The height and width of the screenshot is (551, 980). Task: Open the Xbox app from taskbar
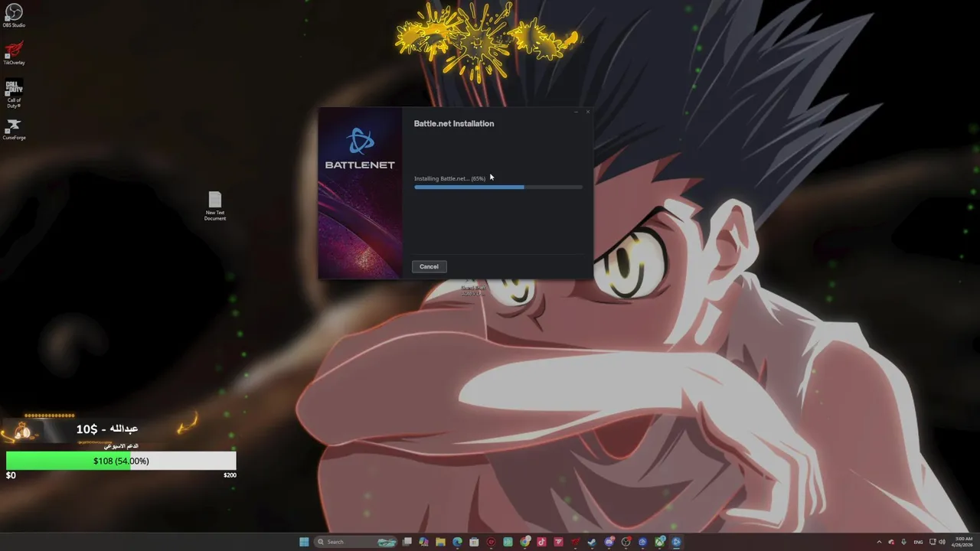(659, 542)
